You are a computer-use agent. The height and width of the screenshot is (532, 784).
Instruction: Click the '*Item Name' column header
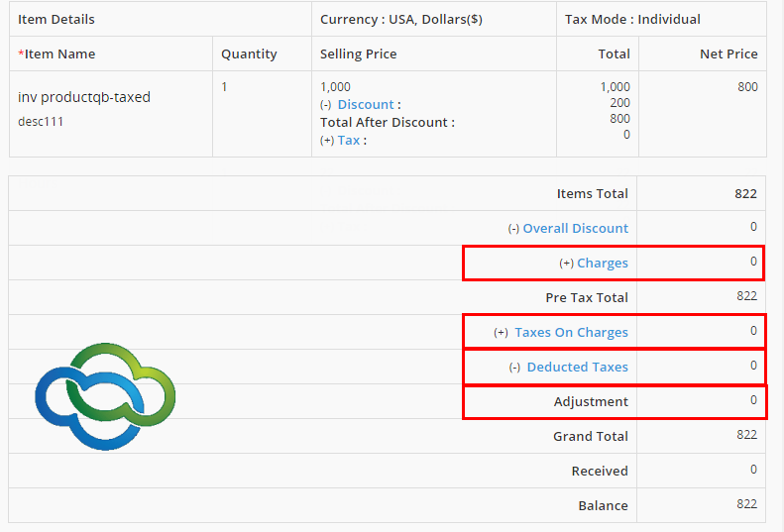coord(56,54)
